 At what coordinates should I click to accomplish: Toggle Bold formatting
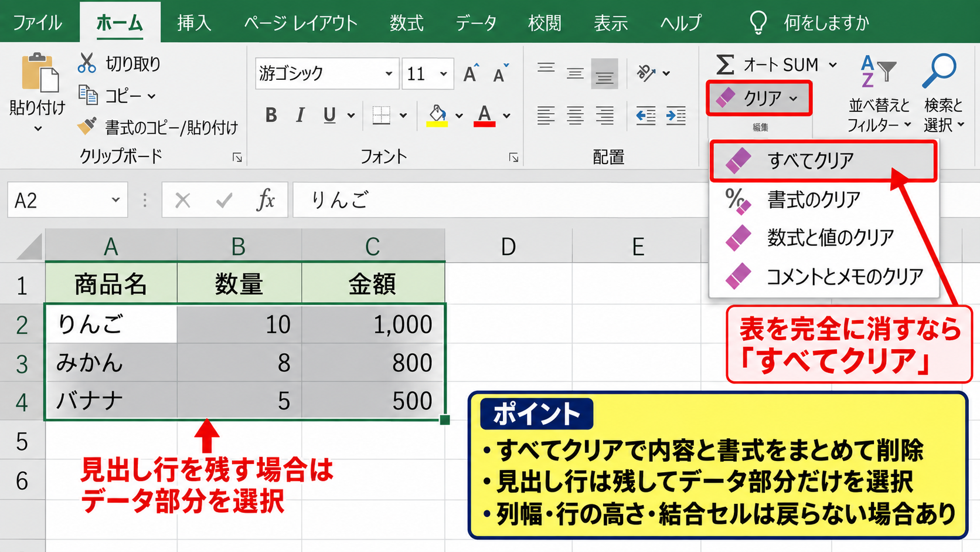271,115
